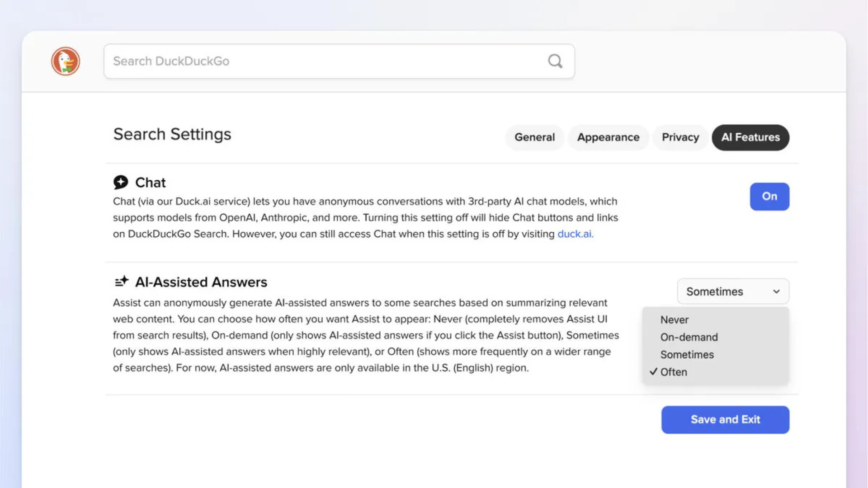Image resolution: width=868 pixels, height=488 pixels.
Task: Switch to the General tab
Action: pos(534,137)
